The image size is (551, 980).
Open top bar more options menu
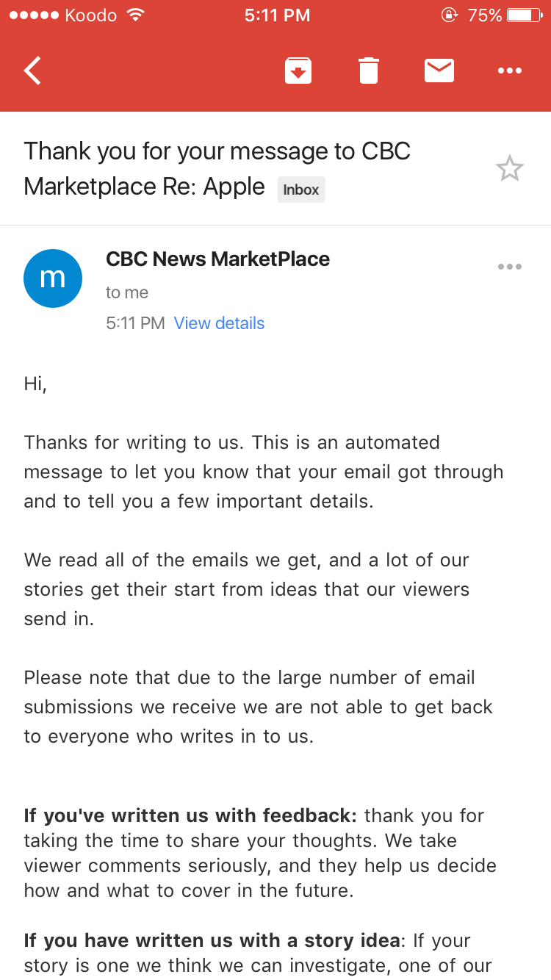(509, 71)
